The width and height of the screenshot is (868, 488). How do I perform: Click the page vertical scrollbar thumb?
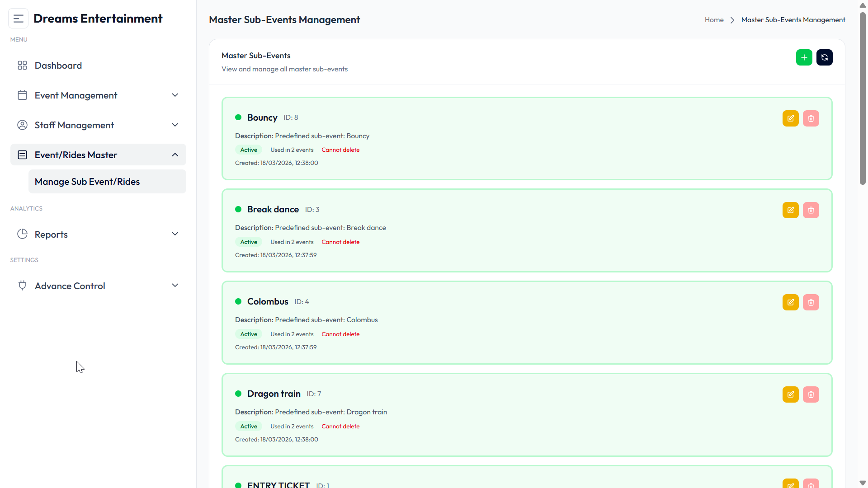863,98
